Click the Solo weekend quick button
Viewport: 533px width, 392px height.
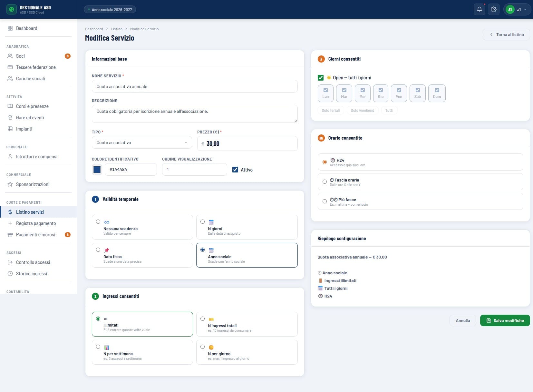[362, 111]
